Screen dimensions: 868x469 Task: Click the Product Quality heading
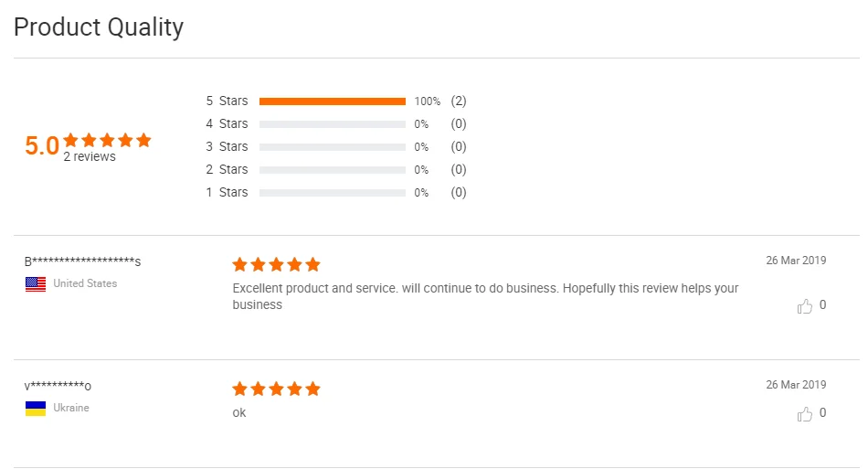click(99, 27)
